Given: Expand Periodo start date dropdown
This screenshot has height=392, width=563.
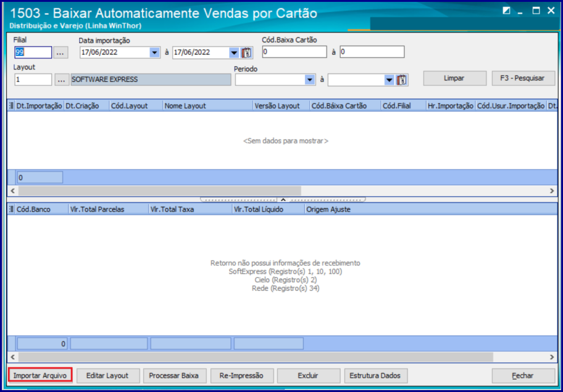Looking at the screenshot, I should tap(309, 80).
